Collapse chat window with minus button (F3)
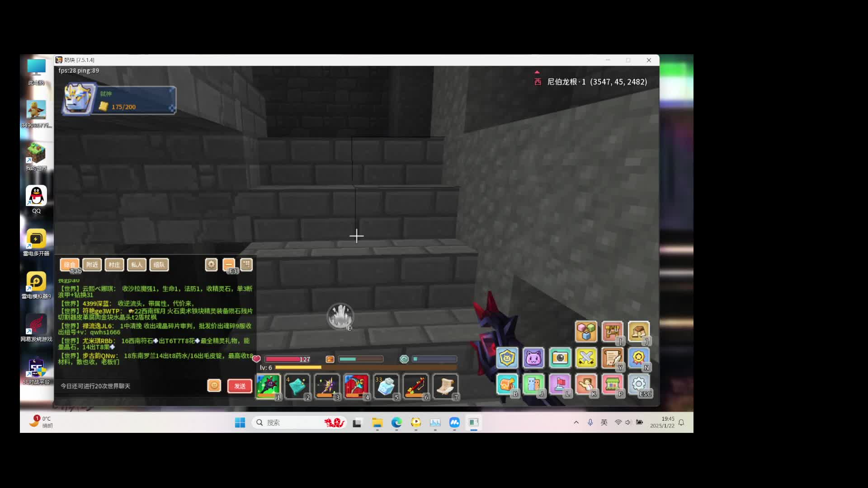868x488 pixels. 229,265
